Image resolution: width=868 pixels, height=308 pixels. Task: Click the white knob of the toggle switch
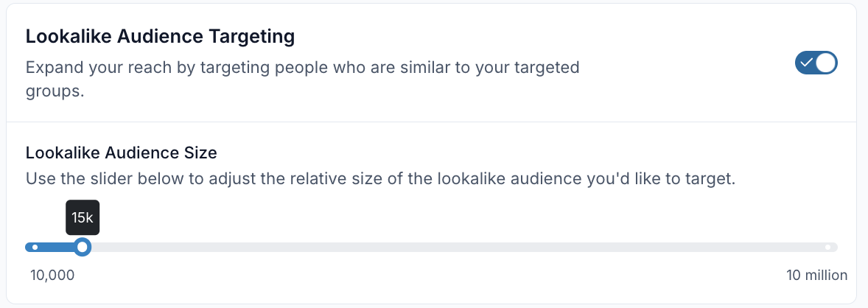[x=827, y=63]
